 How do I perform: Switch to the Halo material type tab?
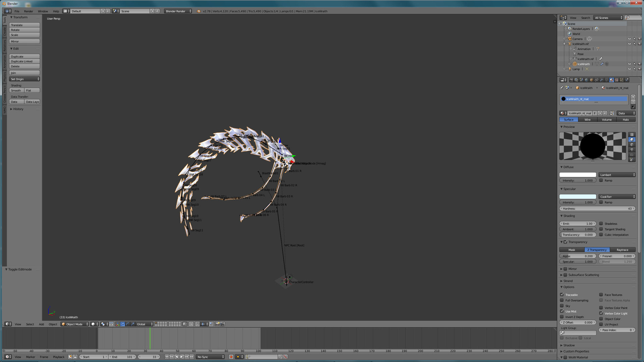coord(626,119)
